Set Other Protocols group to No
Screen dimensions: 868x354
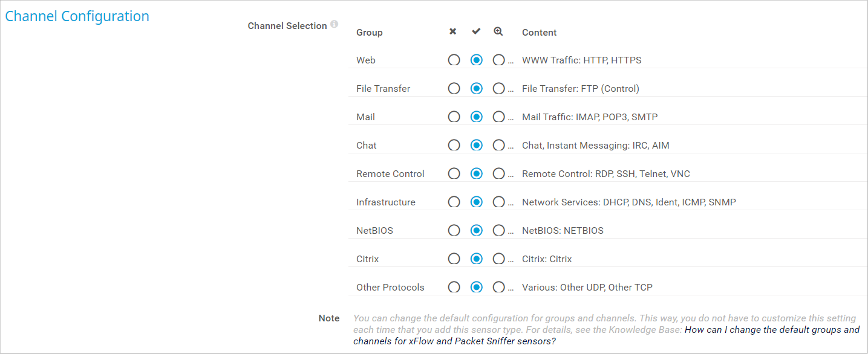click(454, 287)
